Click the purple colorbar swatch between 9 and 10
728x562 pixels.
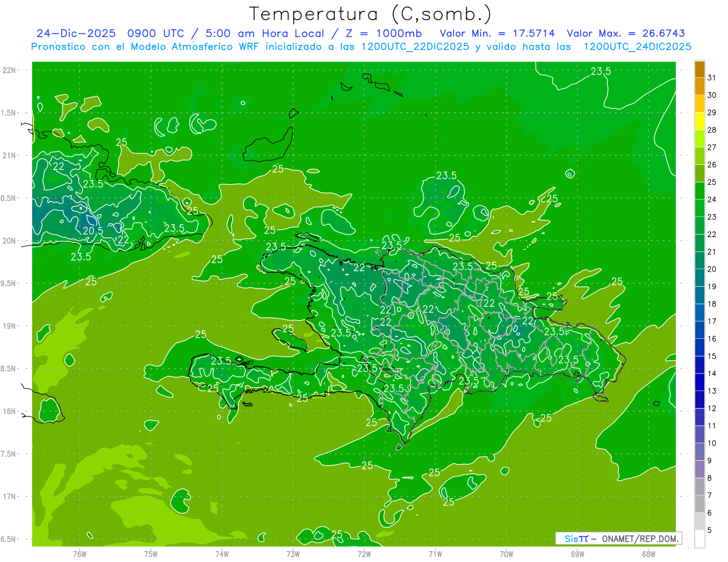(700, 452)
